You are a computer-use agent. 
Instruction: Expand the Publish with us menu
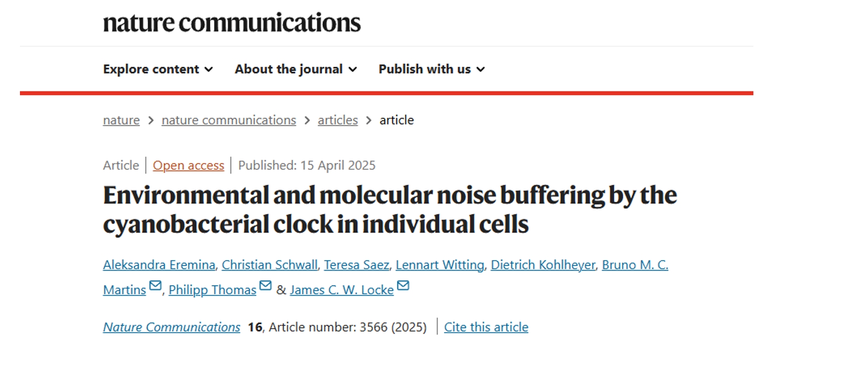click(432, 69)
